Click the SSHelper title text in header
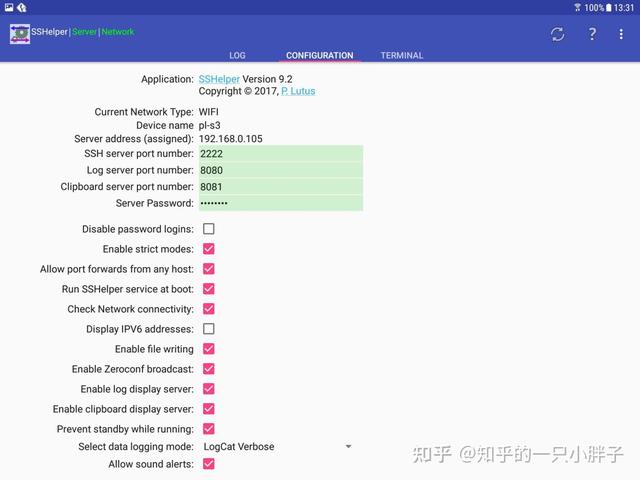This screenshot has height=480, width=640. point(49,31)
